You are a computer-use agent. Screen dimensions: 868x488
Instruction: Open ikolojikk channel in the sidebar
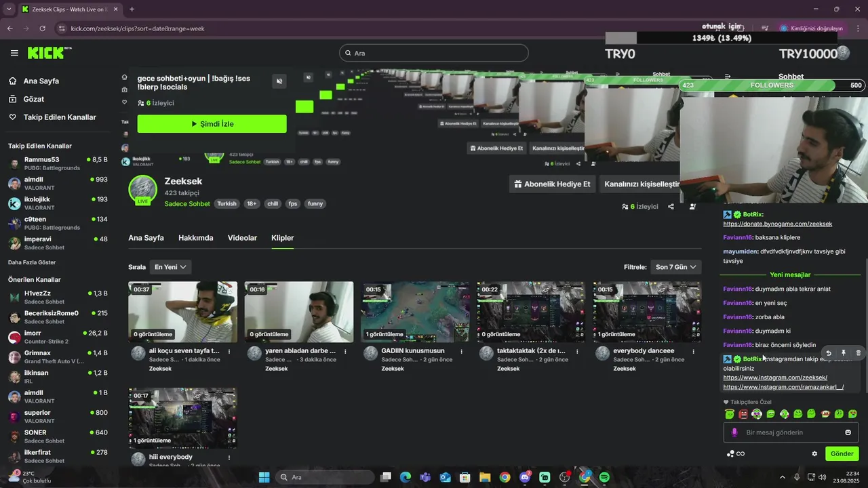[x=58, y=203]
